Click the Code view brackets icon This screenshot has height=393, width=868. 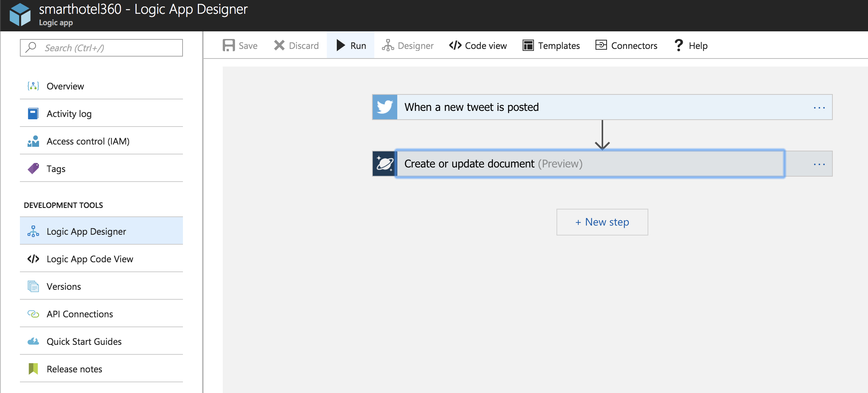[x=455, y=45]
